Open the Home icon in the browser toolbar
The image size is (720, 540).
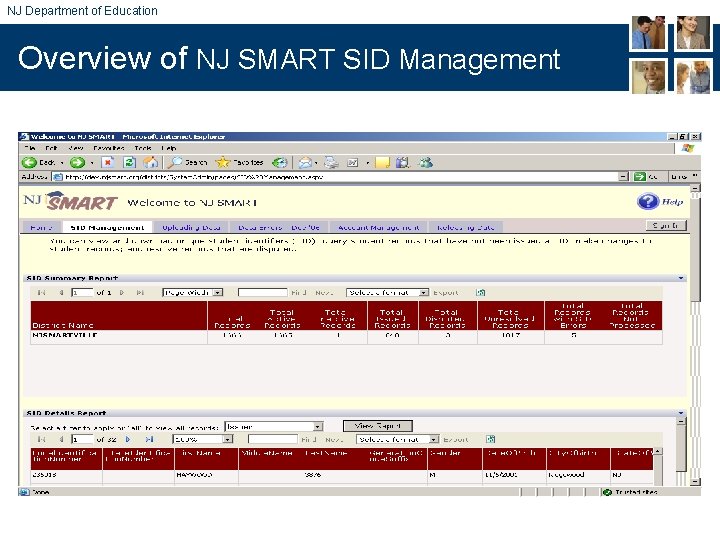151,162
